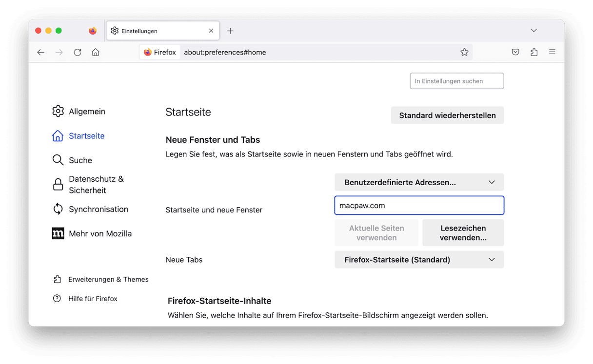
Task: Click the Erweiterungen puzzle piece icon in sidebar
Action: (57, 279)
